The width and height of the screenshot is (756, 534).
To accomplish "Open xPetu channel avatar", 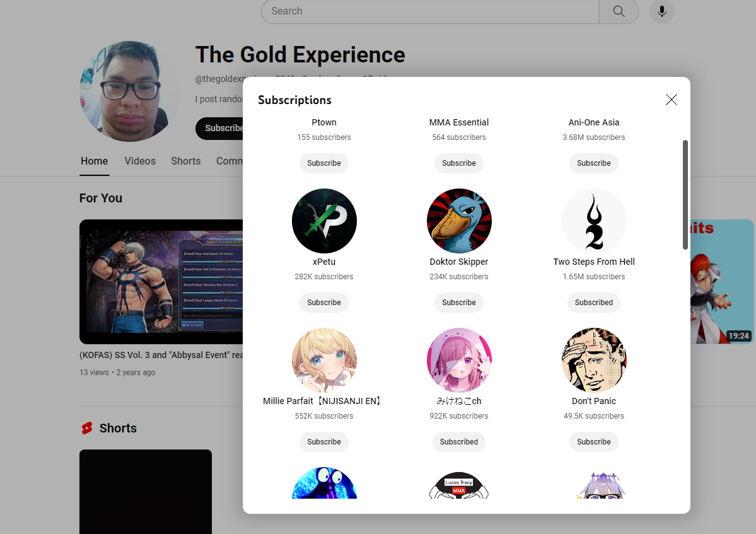I will coord(324,221).
